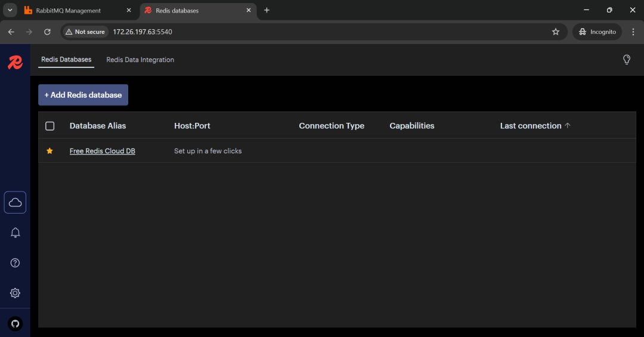The width and height of the screenshot is (644, 337).
Task: Open the help question mark menu
Action: (x=15, y=263)
